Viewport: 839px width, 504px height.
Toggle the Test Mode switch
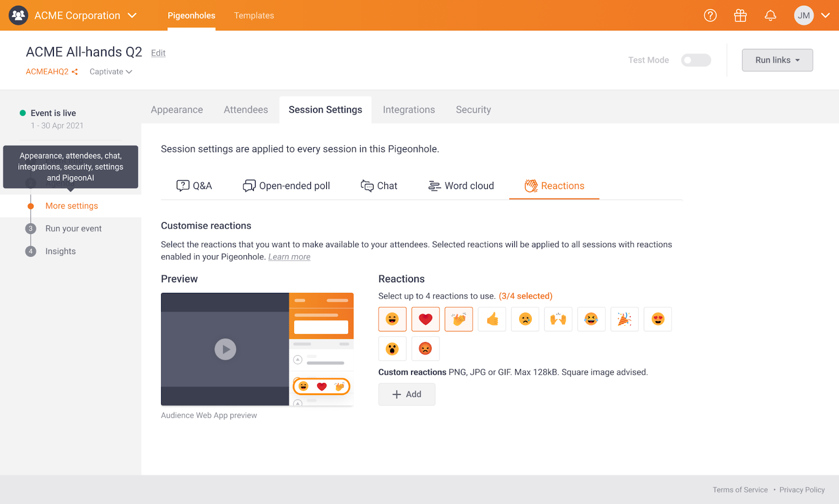[695, 60]
